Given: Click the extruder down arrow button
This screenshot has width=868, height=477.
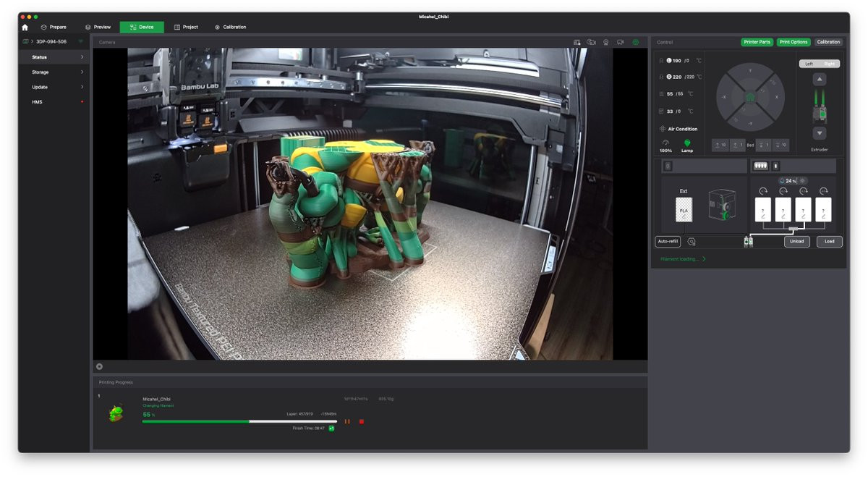Looking at the screenshot, I should click(x=819, y=133).
